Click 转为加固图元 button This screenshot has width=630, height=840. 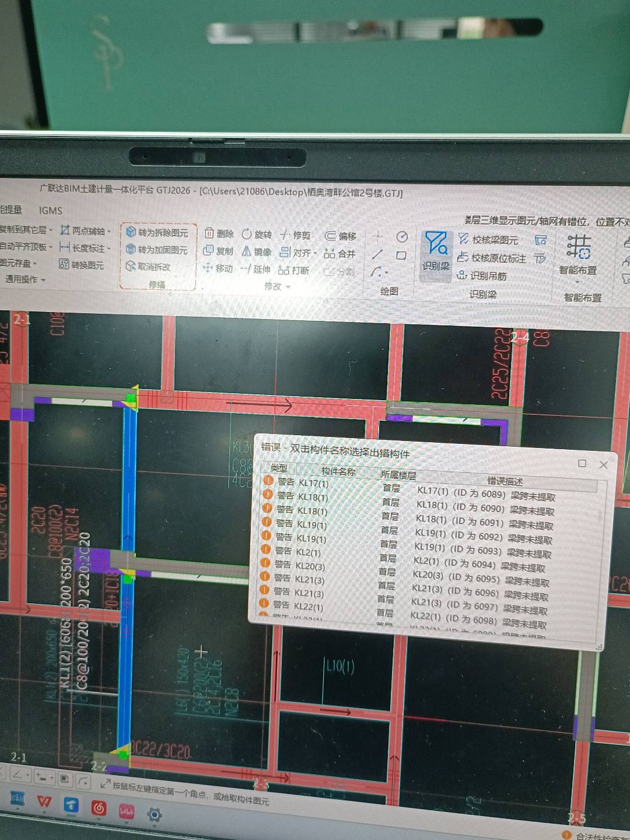157,250
